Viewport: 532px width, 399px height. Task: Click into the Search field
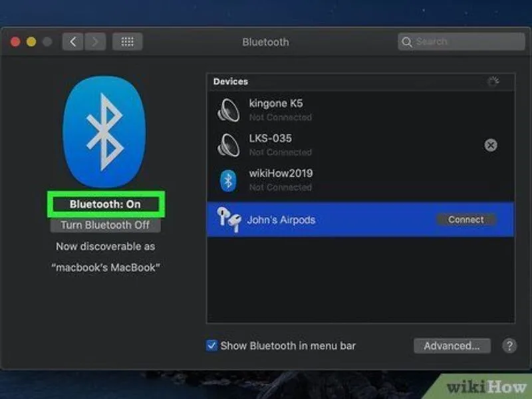[x=462, y=42]
